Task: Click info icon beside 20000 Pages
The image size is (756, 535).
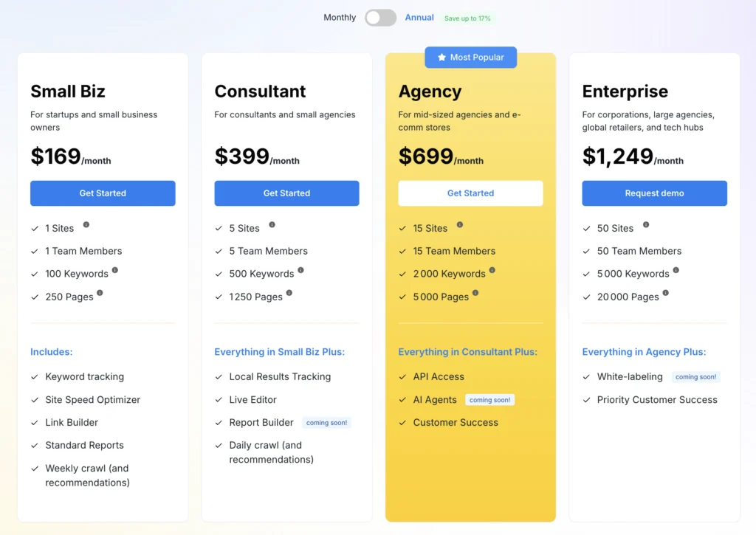Action: point(665,293)
